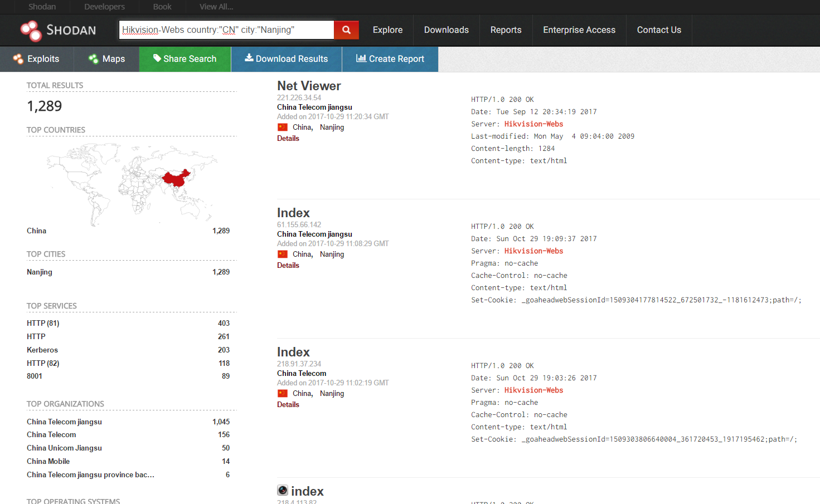This screenshot has height=504, width=820.
Task: Click the total results count 1,289
Action: [45, 106]
